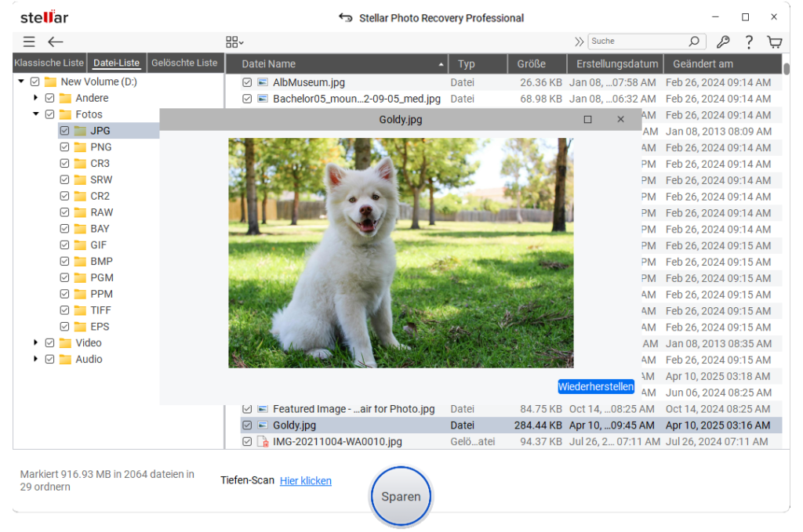Switch to the Gelöschte Liste tab
The width and height of the screenshot is (803, 532).
coord(185,62)
